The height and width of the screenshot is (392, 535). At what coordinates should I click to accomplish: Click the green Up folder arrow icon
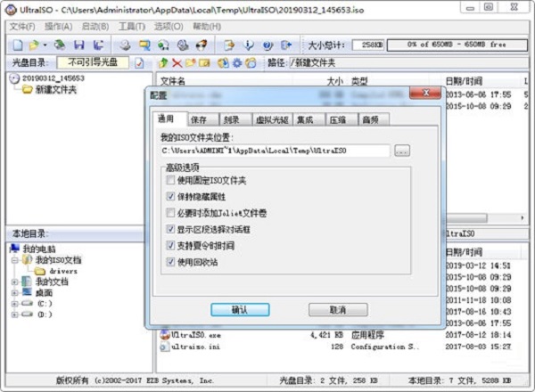coord(163,62)
